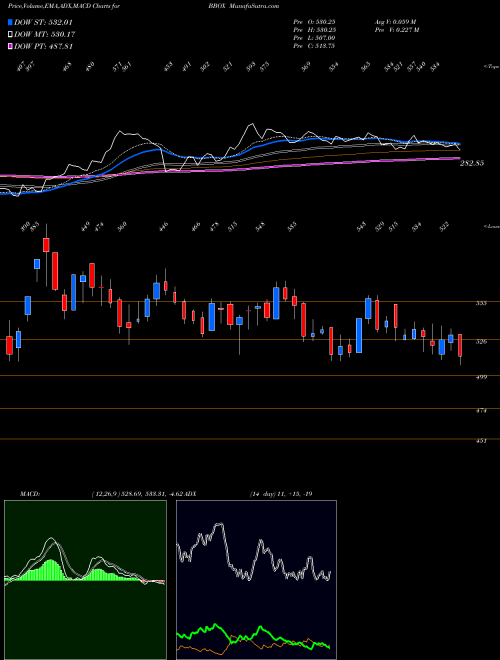Click the Avg V: 0.059 M value

click(395, 22)
